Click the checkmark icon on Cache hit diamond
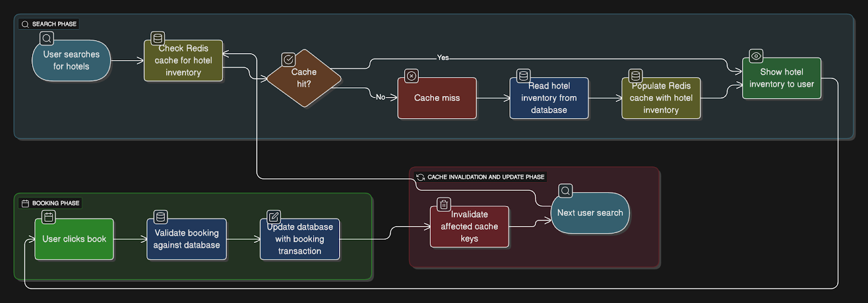The image size is (868, 303). 289,59
